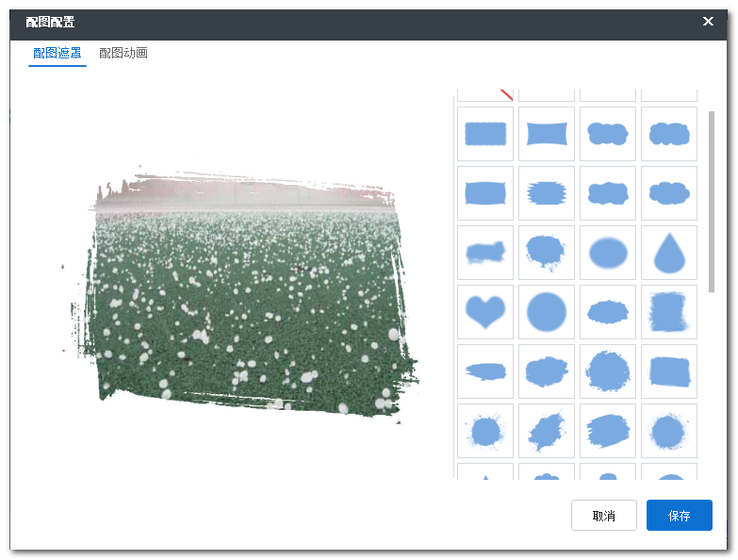738x560 pixels.
Task: Apply the ink splatter circle mask
Action: [x=485, y=430]
